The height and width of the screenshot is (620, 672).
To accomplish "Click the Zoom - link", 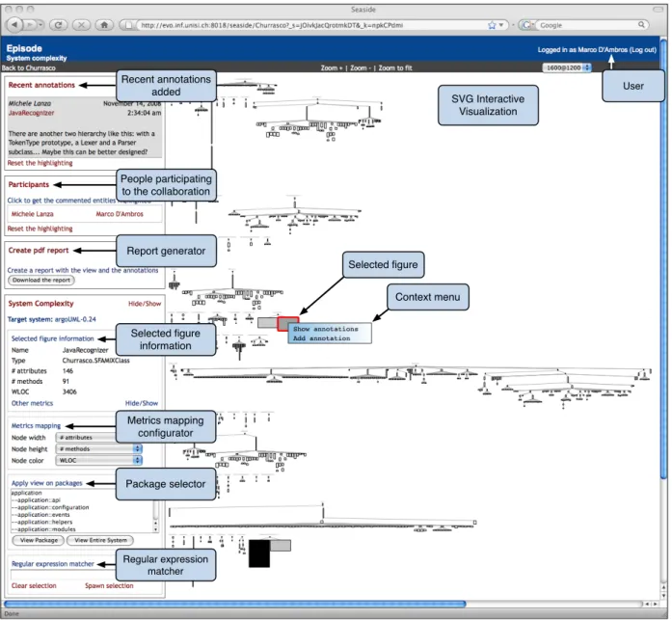I will (361, 67).
